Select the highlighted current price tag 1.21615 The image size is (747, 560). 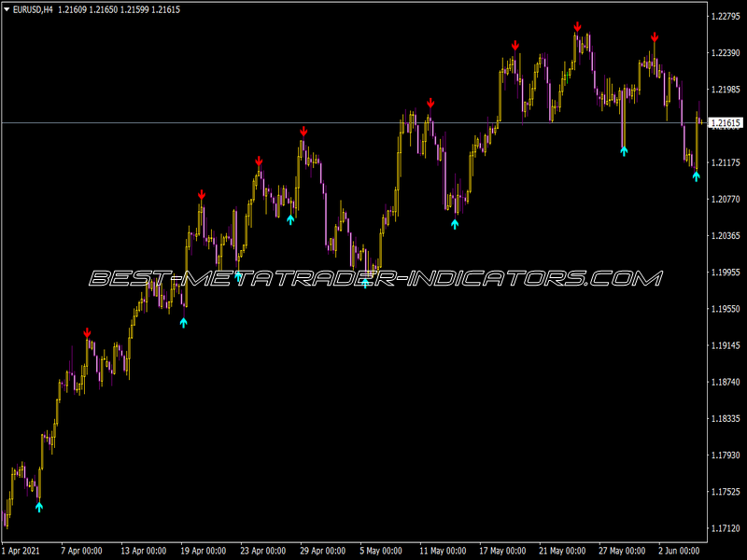point(726,123)
